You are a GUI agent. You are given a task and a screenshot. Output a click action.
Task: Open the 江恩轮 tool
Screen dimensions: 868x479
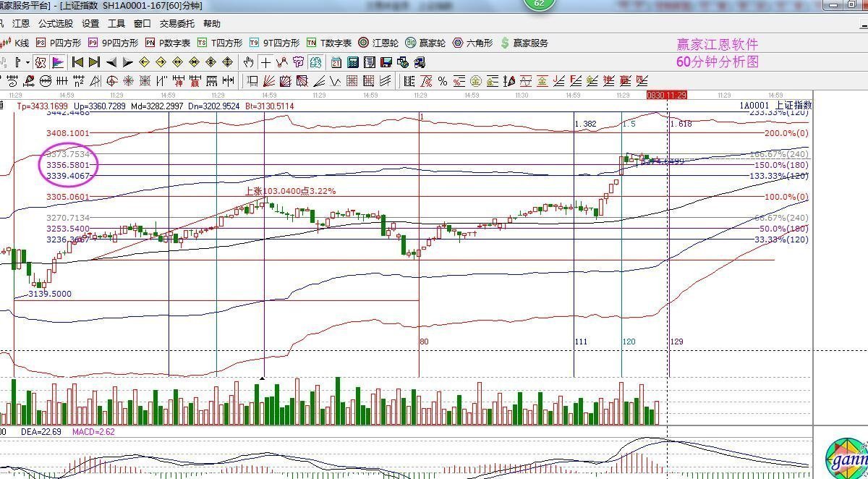[x=378, y=43]
